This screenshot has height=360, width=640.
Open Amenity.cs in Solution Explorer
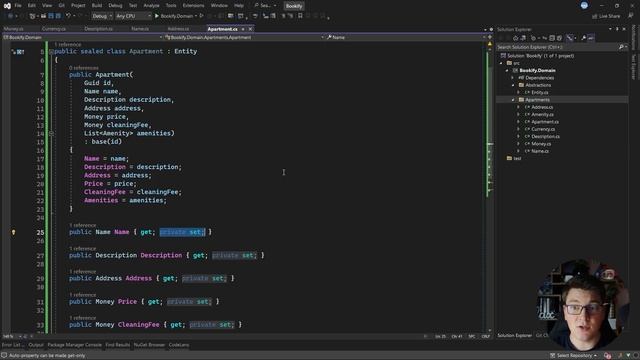[x=542, y=115]
